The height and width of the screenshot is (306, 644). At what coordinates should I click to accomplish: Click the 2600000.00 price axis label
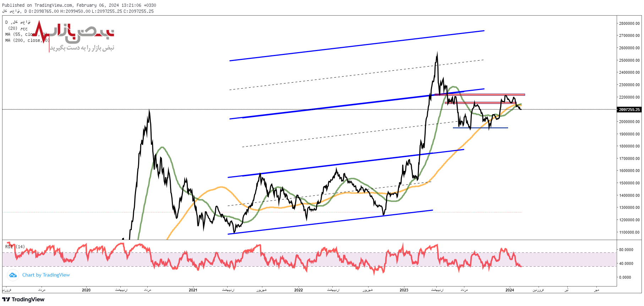tap(629, 48)
